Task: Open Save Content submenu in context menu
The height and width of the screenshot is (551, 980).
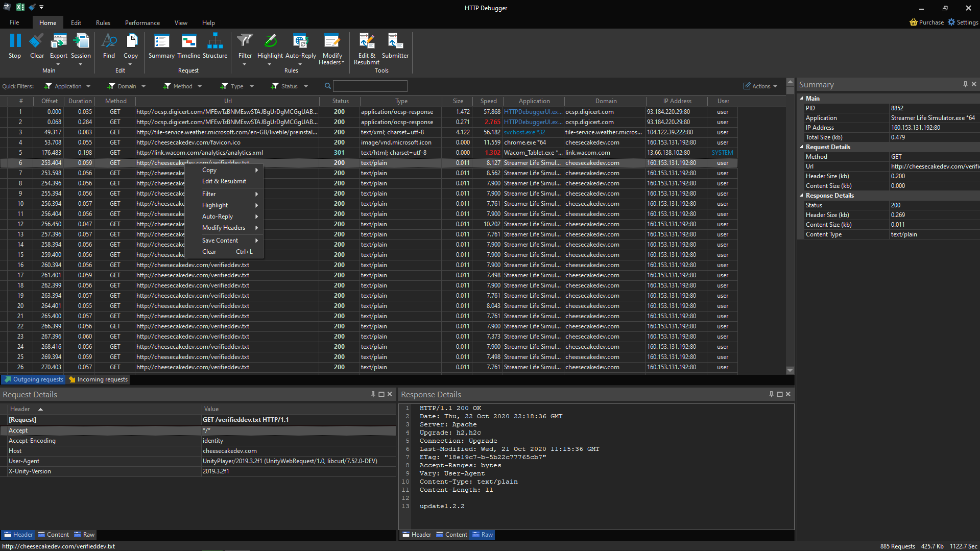Action: 224,241
